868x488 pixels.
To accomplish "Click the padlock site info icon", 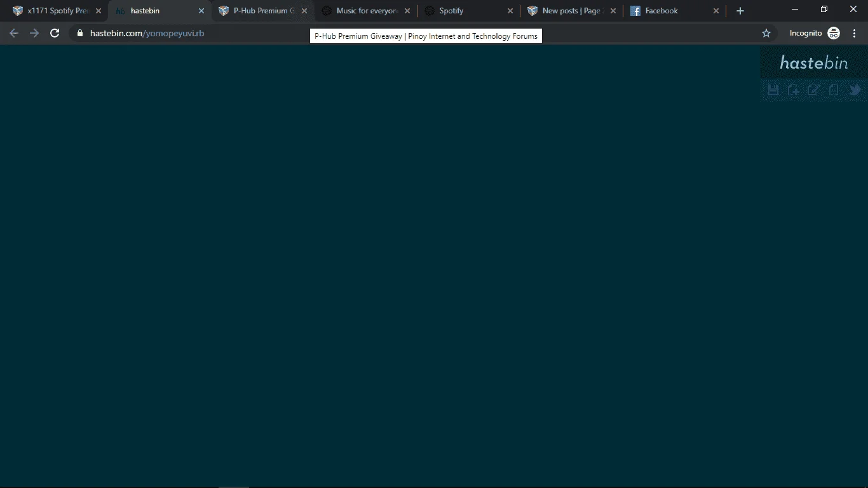I will 79,33.
